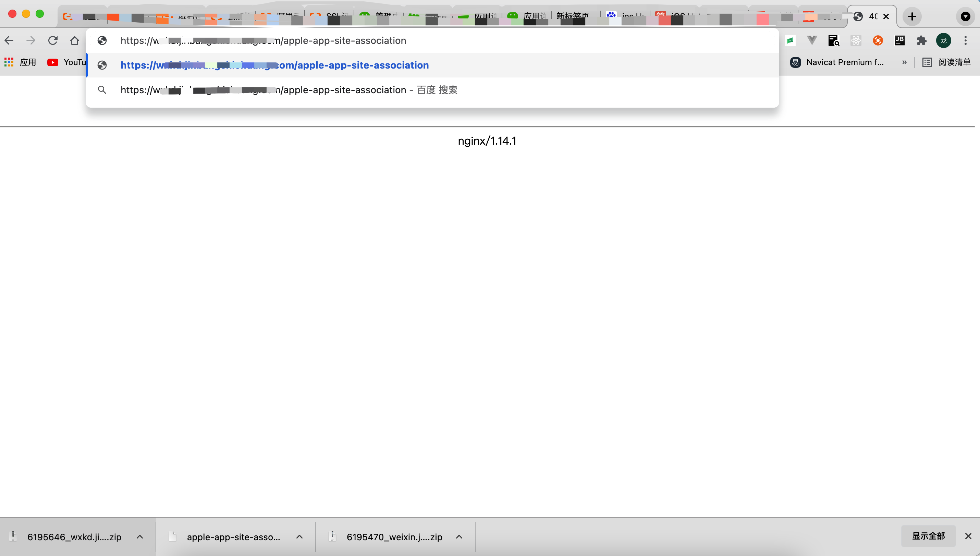
Task: Click the 显示全部 button in downloads bar
Action: pos(928,536)
